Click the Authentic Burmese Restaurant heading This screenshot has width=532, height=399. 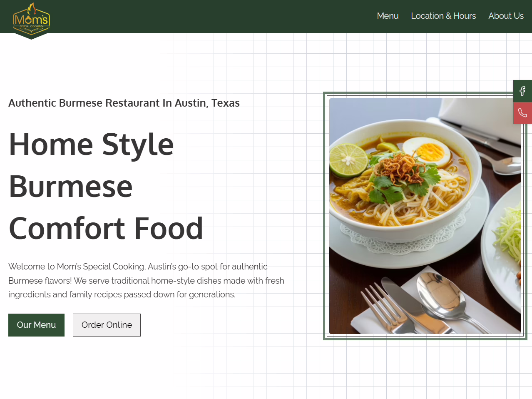click(x=124, y=103)
